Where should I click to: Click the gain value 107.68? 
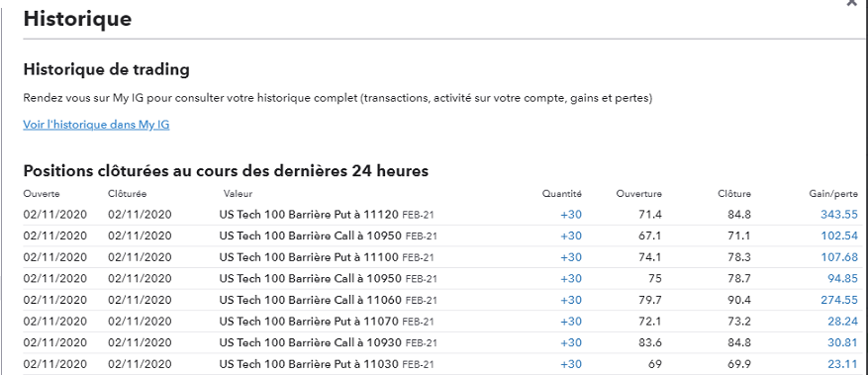tap(839, 257)
